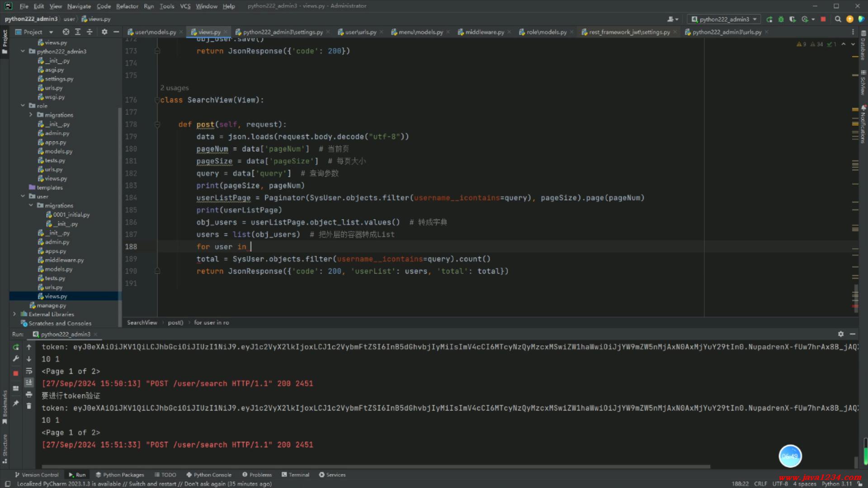The width and height of the screenshot is (868, 488).
Task: Open python222_admin3 run configuration dropdown
Action: pos(724,19)
